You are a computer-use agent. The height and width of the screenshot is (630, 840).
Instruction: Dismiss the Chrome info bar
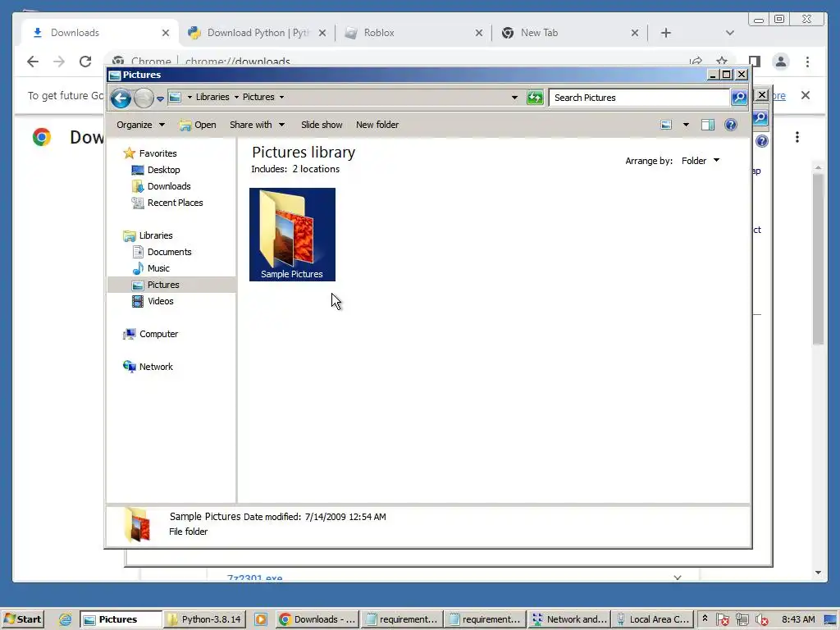tap(806, 95)
